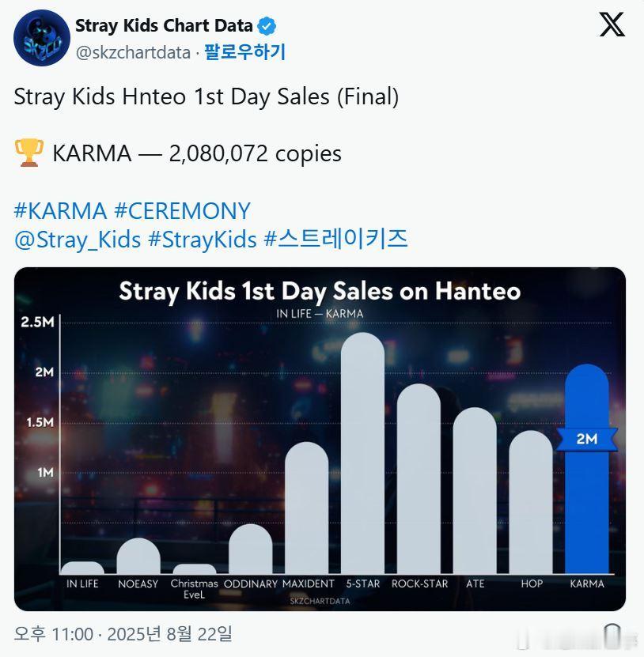Viewport: 644px width, 657px height.
Task: Open the Stray Kids Chart Data display name
Action: click(x=164, y=25)
